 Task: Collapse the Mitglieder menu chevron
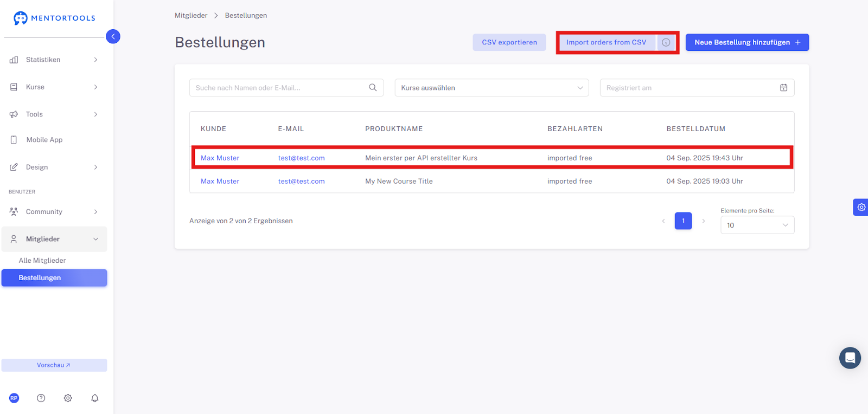pos(95,239)
